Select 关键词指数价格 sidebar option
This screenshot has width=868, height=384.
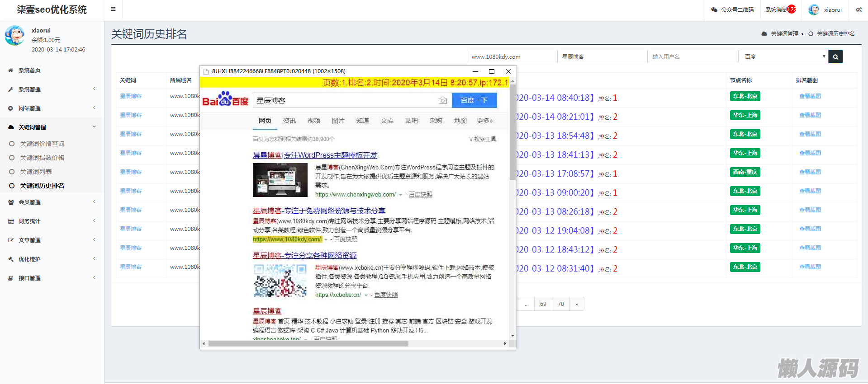coord(42,158)
